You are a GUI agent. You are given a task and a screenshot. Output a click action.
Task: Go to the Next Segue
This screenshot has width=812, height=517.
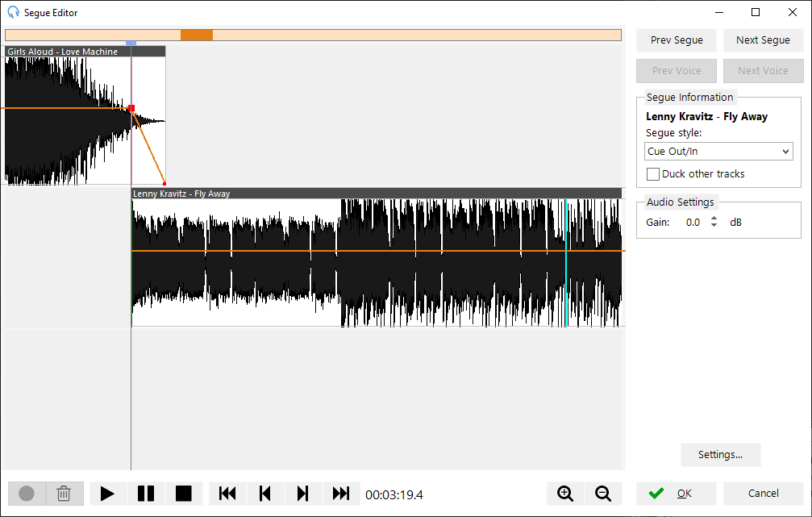coord(764,40)
